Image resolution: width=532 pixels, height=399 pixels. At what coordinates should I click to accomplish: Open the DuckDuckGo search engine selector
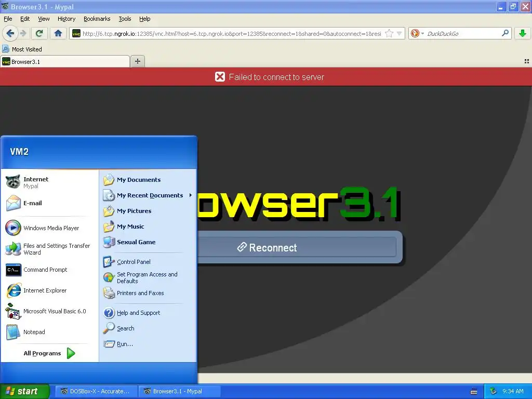click(x=417, y=33)
